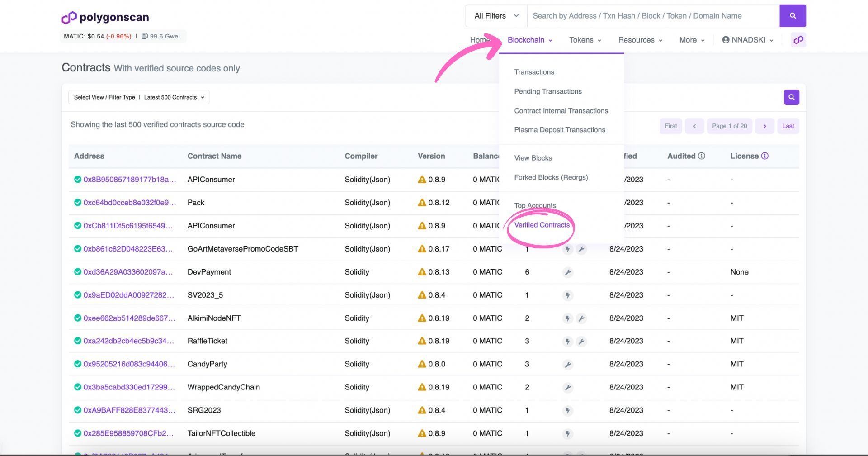This screenshot has width=868, height=456.
Task: Click the polygonscan logo
Action: [x=105, y=17]
